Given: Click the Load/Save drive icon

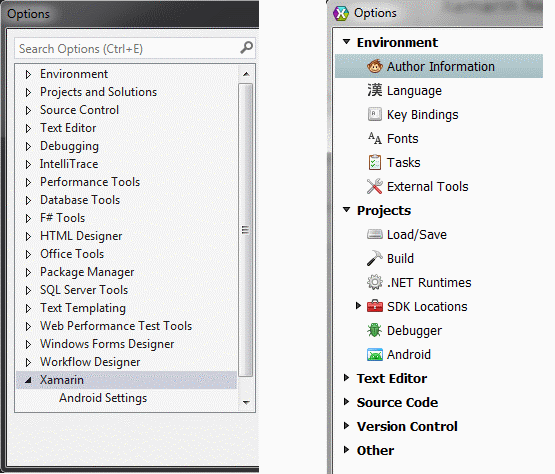Looking at the screenshot, I should coord(374,234).
